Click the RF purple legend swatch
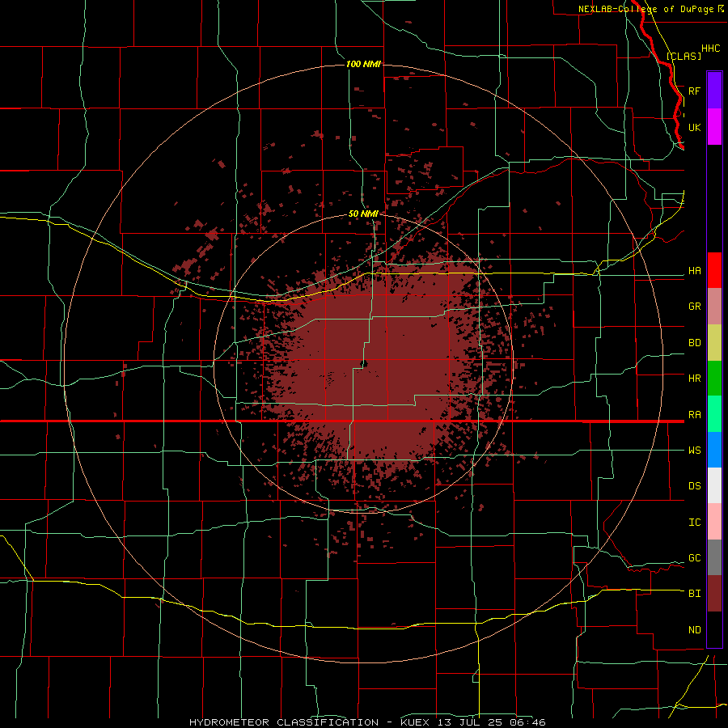Viewport: 728px width, 728px height. pos(714,91)
